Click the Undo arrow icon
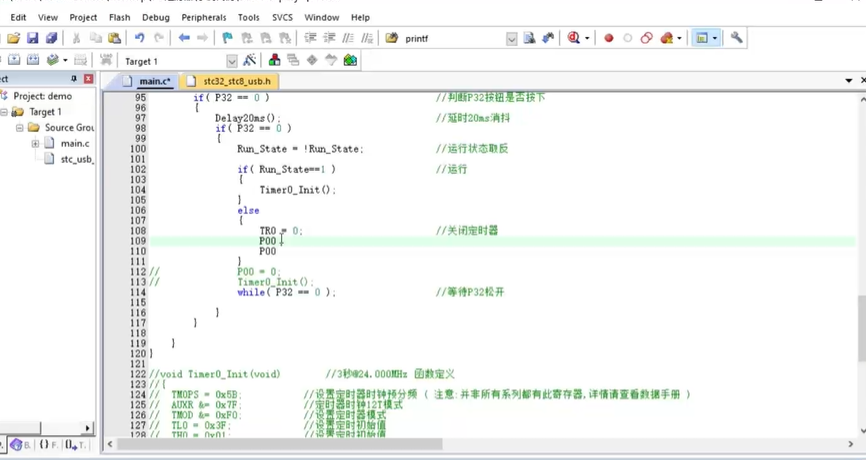The image size is (866, 460). click(139, 38)
